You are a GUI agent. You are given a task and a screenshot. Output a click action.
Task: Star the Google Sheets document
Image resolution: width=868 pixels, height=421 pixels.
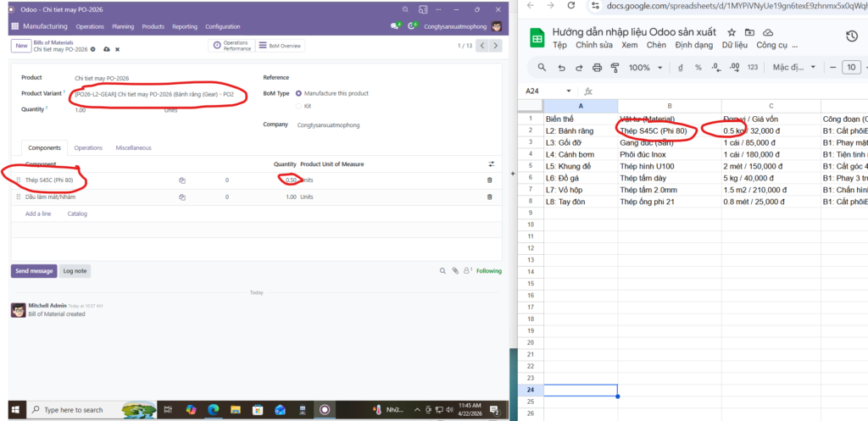point(731,31)
